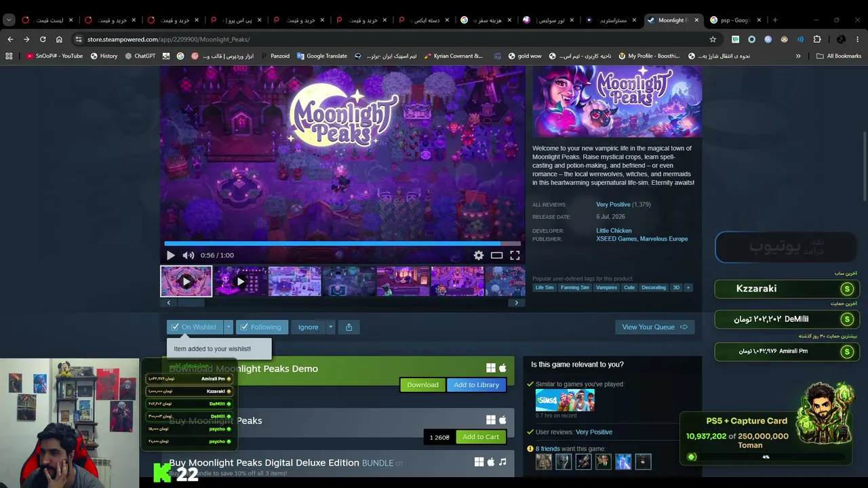This screenshot has height=488, width=868.
Task: Open publisher Marvelous Europe page
Action: pos(664,239)
